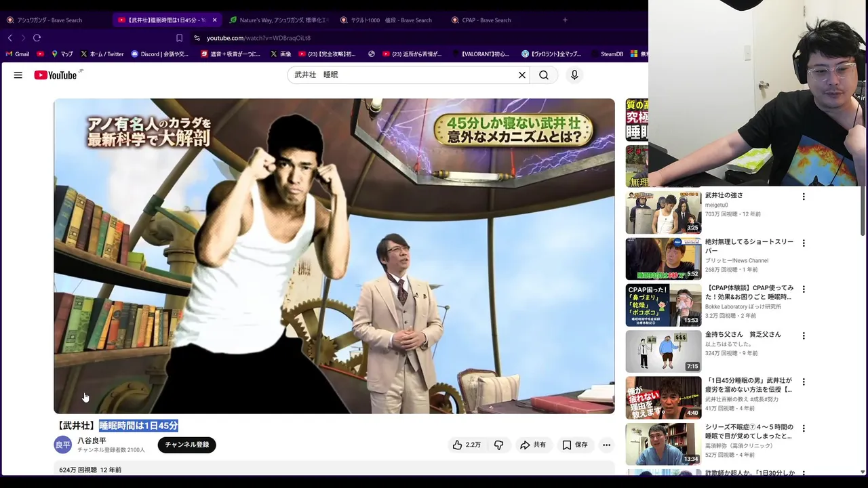Image resolution: width=868 pixels, height=488 pixels.
Task: Open options menu for 1日45分睡眠の男 video
Action: pyautogui.click(x=804, y=382)
